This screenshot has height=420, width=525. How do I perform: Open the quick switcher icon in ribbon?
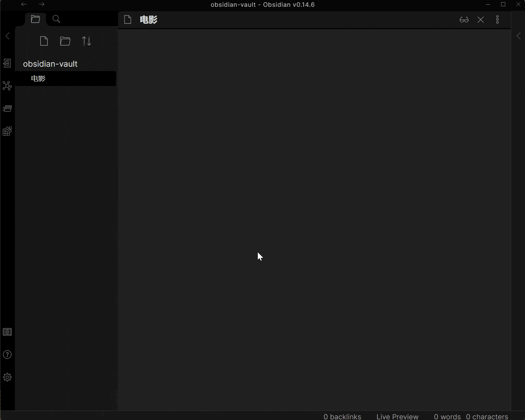(x=7, y=63)
